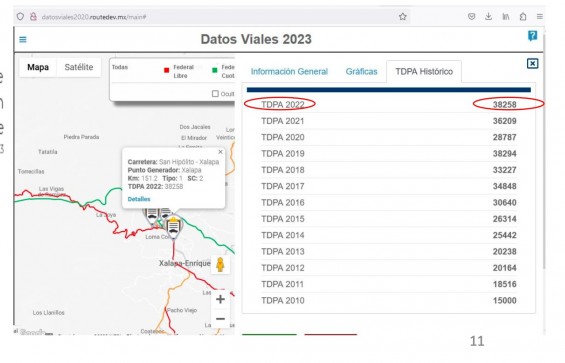This screenshot has width=565, height=363.
Task: Click the browser URL address field
Action: (216, 17)
